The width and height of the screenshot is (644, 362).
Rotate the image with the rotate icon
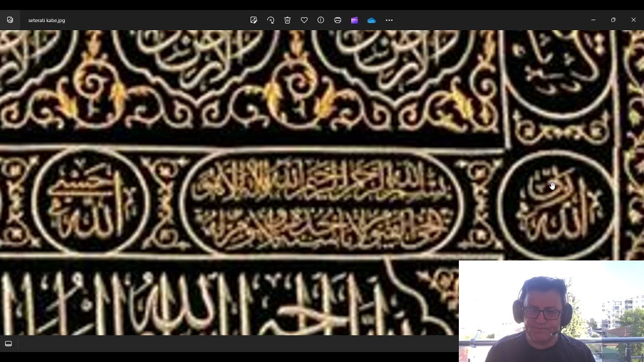(271, 20)
